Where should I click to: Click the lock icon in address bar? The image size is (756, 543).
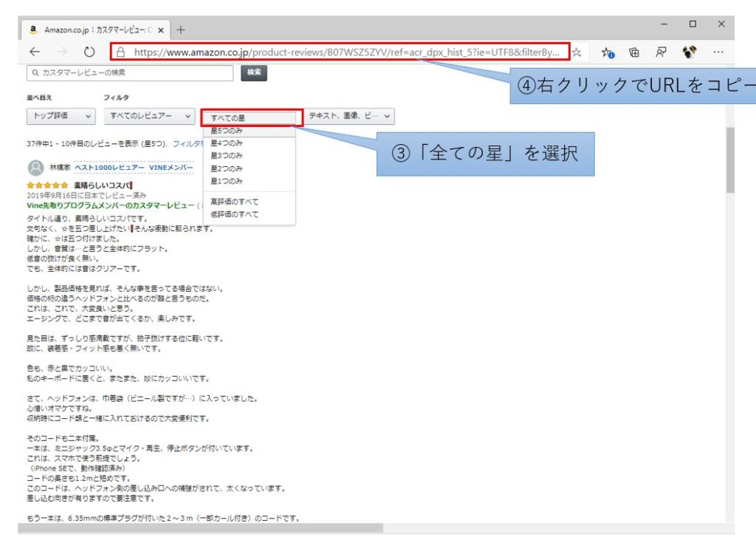pyautogui.click(x=120, y=52)
